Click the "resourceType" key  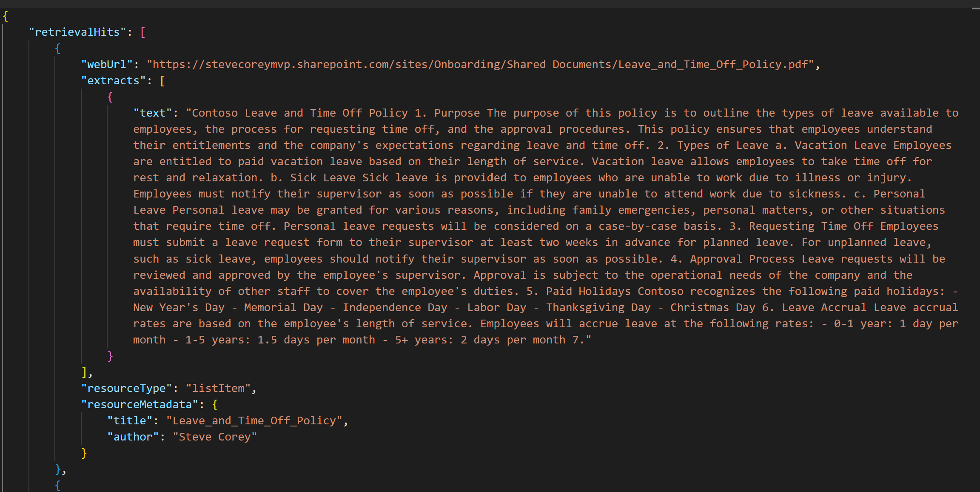(126, 388)
